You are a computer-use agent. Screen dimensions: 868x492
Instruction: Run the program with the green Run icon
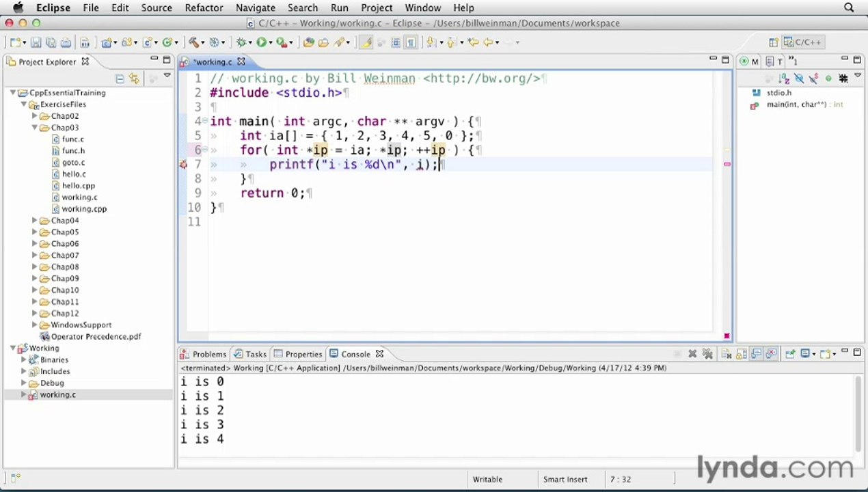pos(260,42)
